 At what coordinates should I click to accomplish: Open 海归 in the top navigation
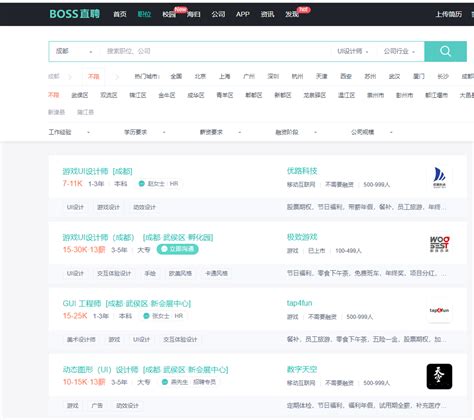pos(194,14)
